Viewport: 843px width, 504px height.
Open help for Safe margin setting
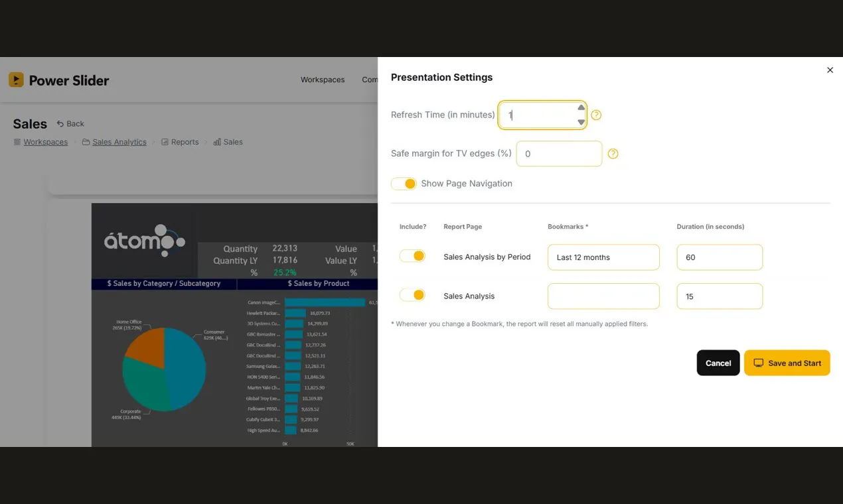[613, 154]
